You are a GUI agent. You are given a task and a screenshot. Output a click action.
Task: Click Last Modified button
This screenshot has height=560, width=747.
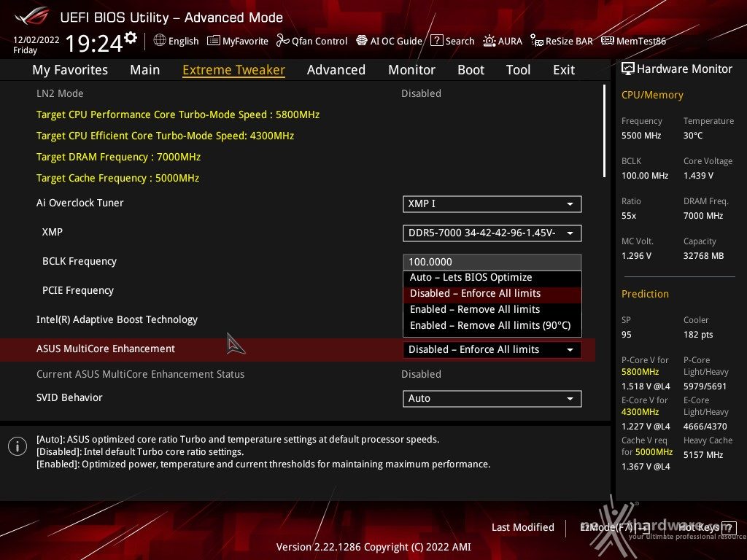pos(522,527)
